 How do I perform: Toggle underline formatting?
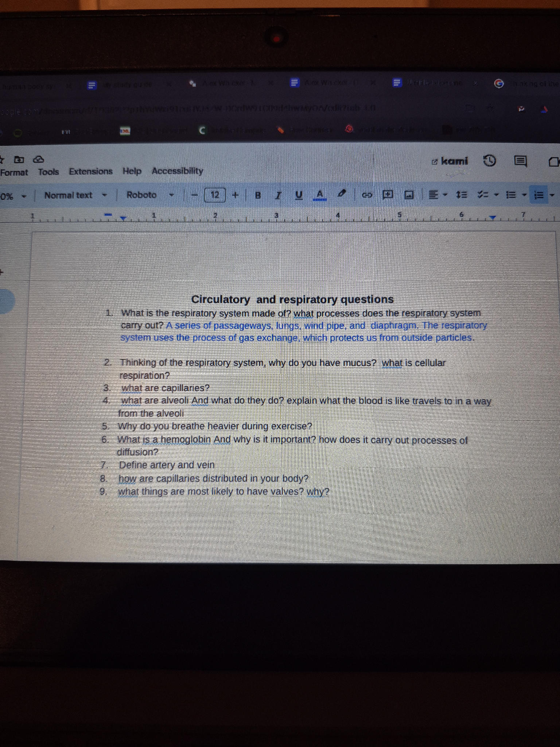tap(299, 195)
